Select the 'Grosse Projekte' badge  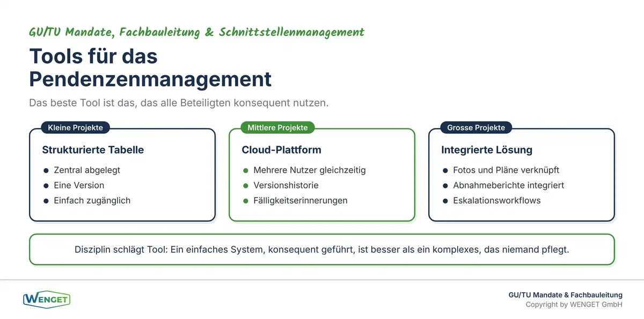click(x=476, y=128)
